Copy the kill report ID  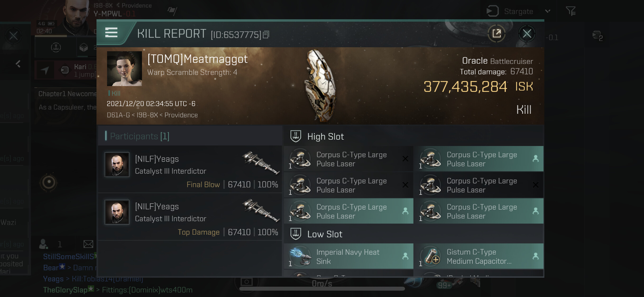coord(266,35)
